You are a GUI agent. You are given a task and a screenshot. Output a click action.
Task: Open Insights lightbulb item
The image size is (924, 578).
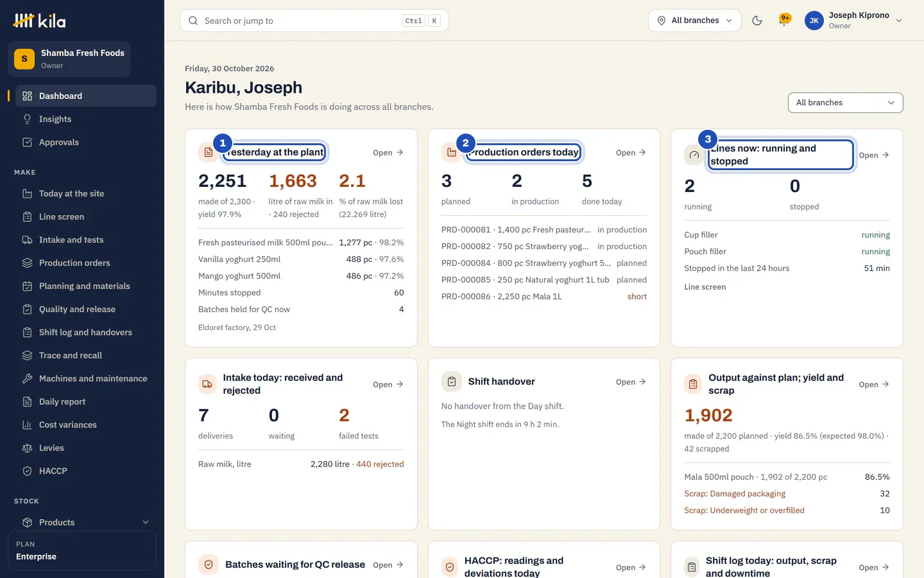(86, 119)
